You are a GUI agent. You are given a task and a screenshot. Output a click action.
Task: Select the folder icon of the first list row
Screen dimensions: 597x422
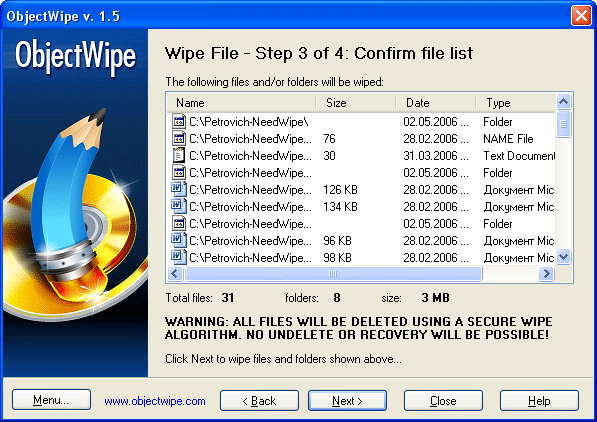(179, 121)
